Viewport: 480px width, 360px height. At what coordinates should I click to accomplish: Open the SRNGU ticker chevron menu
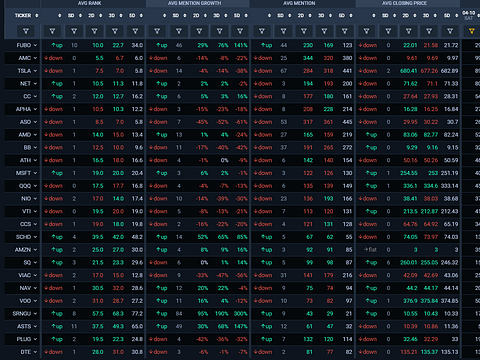(x=35, y=314)
